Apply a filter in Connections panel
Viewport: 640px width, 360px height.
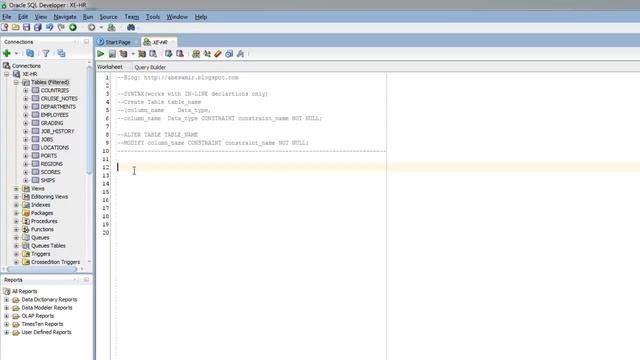click(46, 53)
